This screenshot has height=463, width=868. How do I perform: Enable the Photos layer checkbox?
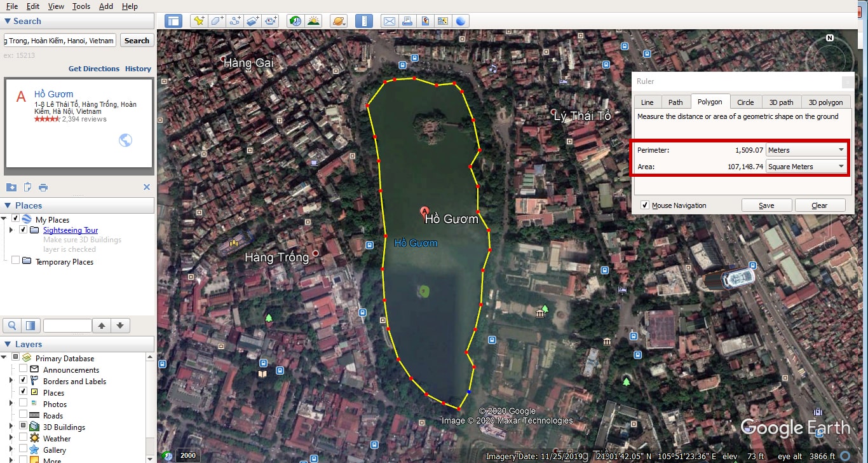coord(24,403)
